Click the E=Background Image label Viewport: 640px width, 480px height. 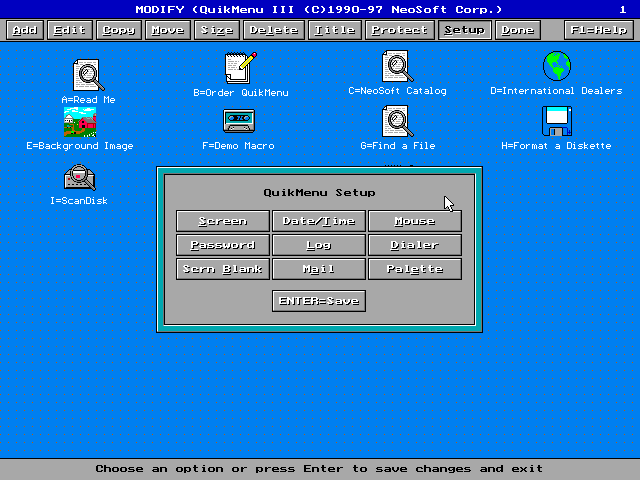[80, 146]
